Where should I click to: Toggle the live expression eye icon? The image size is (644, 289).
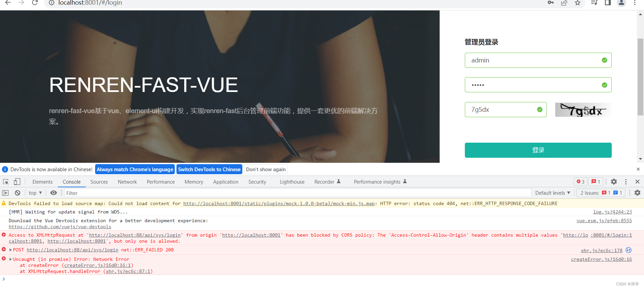coord(53,193)
